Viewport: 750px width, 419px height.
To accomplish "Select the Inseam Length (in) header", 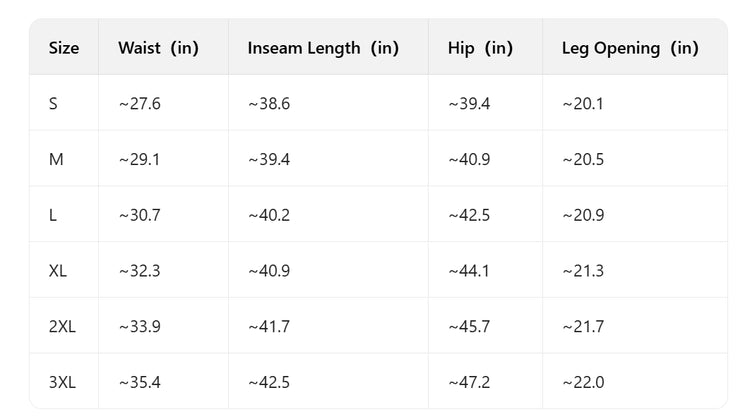I will pos(323,47).
